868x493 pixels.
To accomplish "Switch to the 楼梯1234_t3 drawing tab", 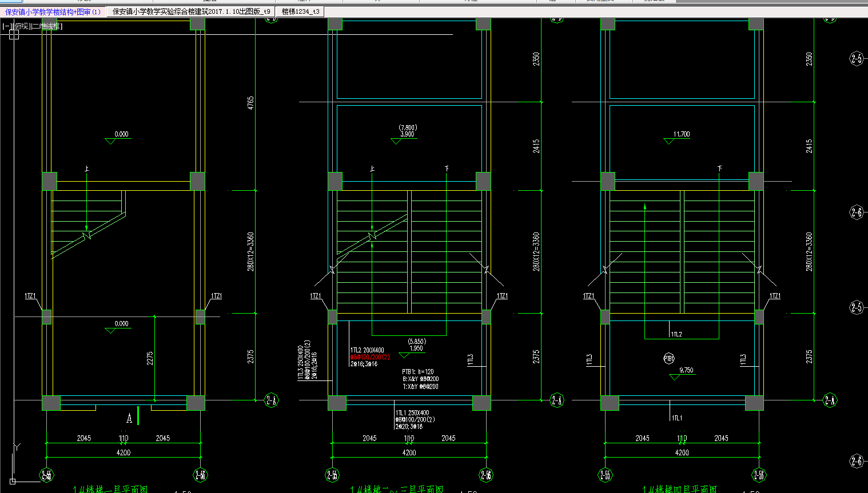I will 300,11.
